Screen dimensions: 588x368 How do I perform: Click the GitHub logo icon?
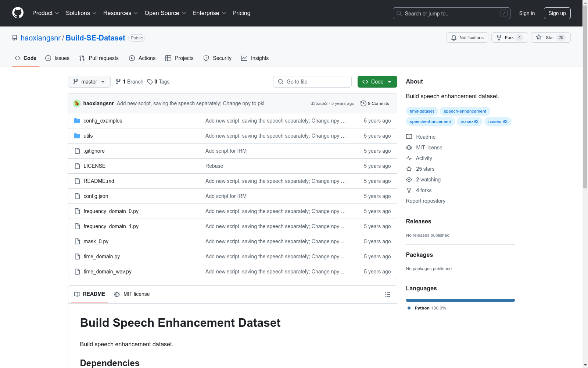[18, 13]
